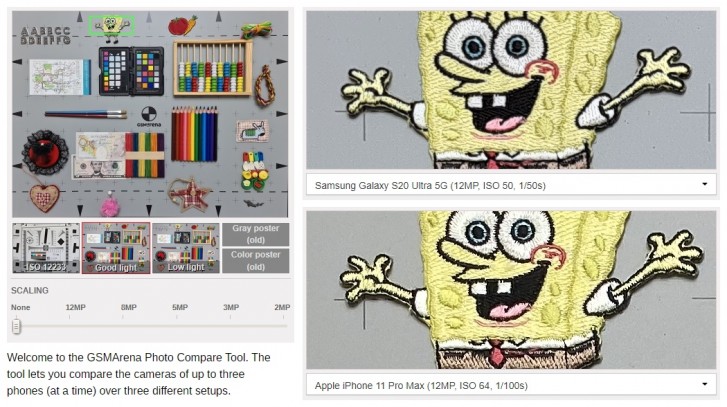
Task: Expand the Samsung Galaxy S20 Ultra dropdown arrow
Action: (x=704, y=184)
